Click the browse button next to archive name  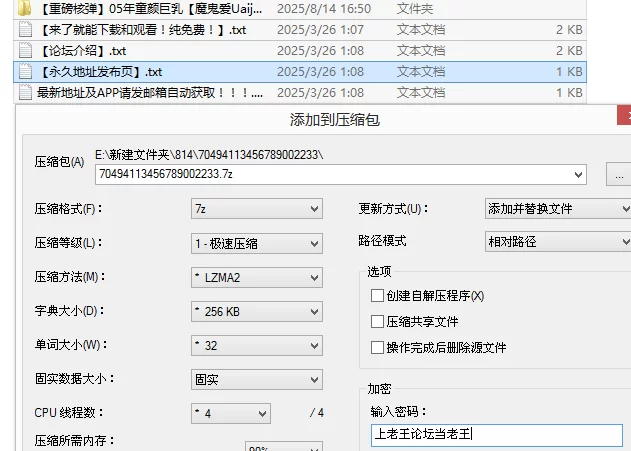click(x=619, y=174)
